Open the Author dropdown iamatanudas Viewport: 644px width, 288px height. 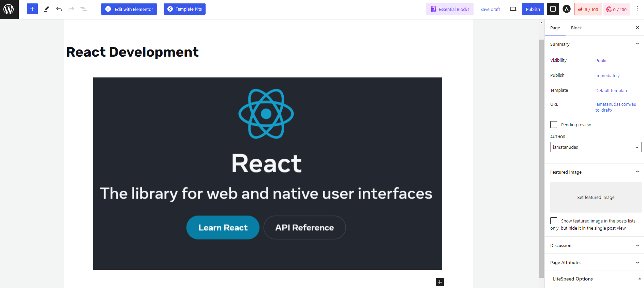[x=596, y=147]
